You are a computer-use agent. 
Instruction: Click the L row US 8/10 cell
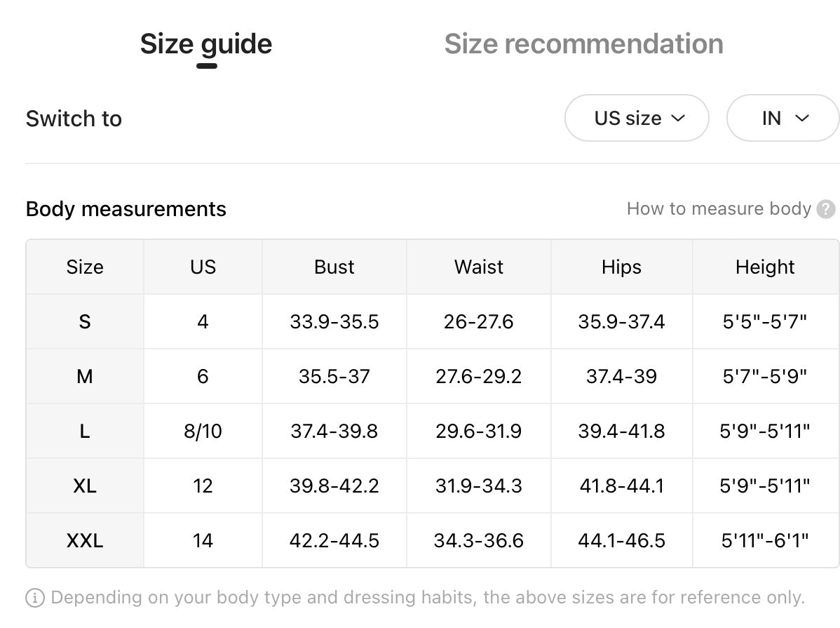(203, 431)
